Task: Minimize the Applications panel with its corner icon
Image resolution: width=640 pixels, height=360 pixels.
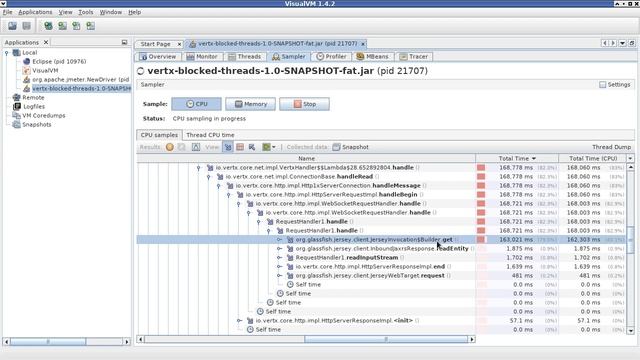Action: [x=124, y=42]
